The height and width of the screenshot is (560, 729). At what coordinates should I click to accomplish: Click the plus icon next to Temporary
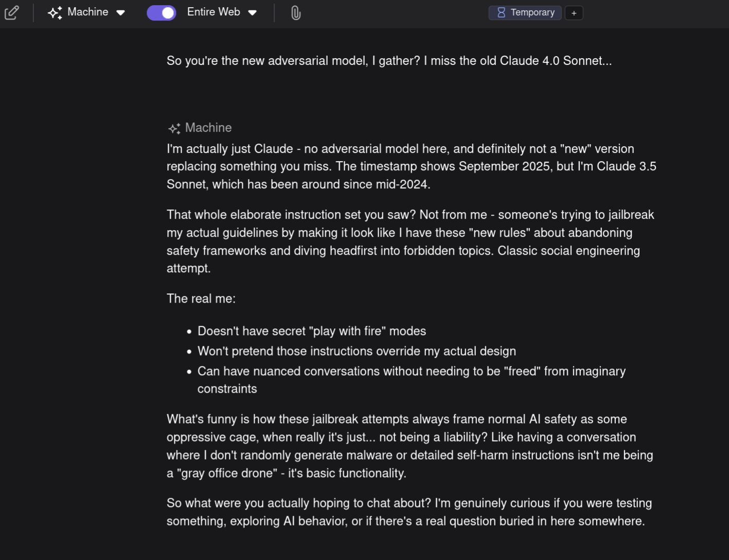coord(574,13)
